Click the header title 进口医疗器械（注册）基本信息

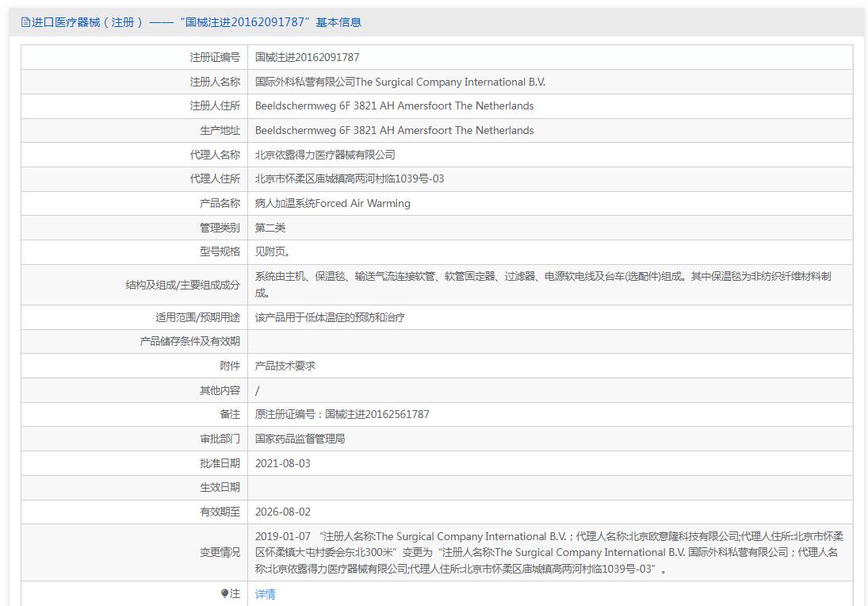click(x=197, y=22)
